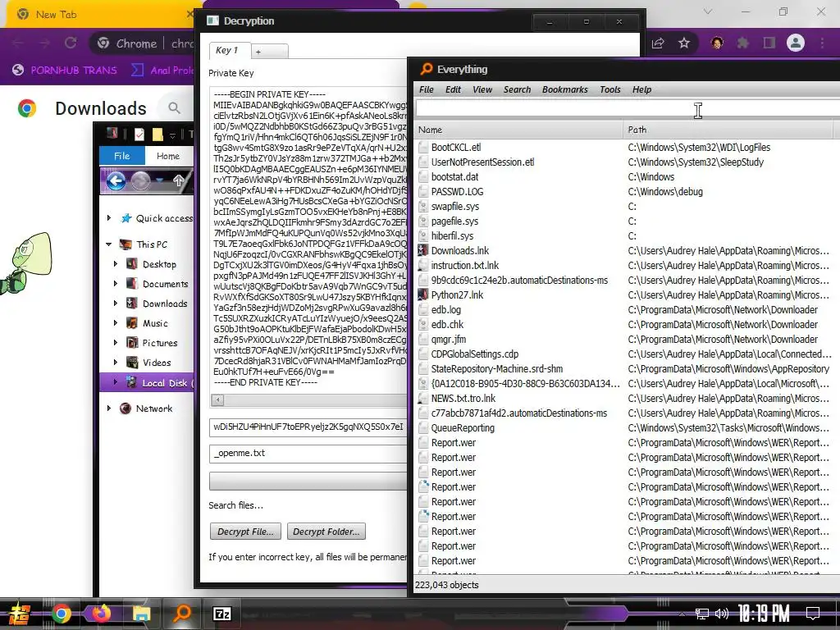The image size is (840, 630).
Task: Expand Music node in Explorer
Action: pos(115,323)
